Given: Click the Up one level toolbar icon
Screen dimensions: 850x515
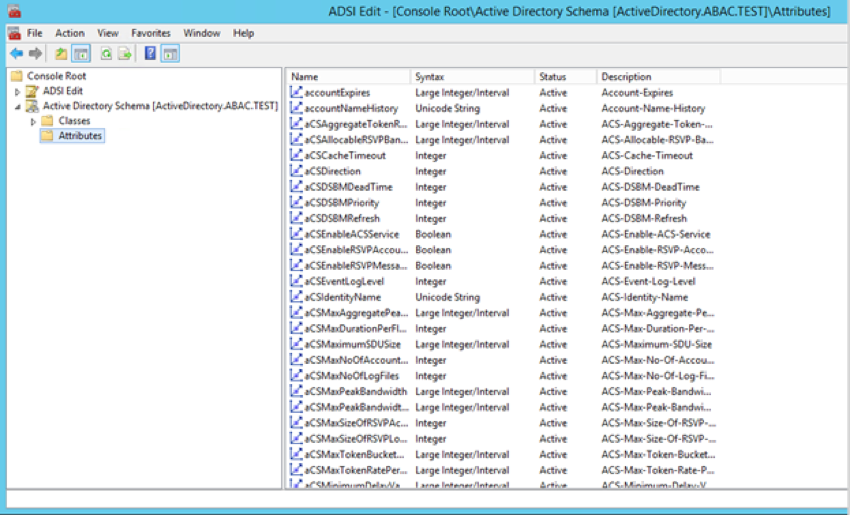Looking at the screenshot, I should pos(61,54).
